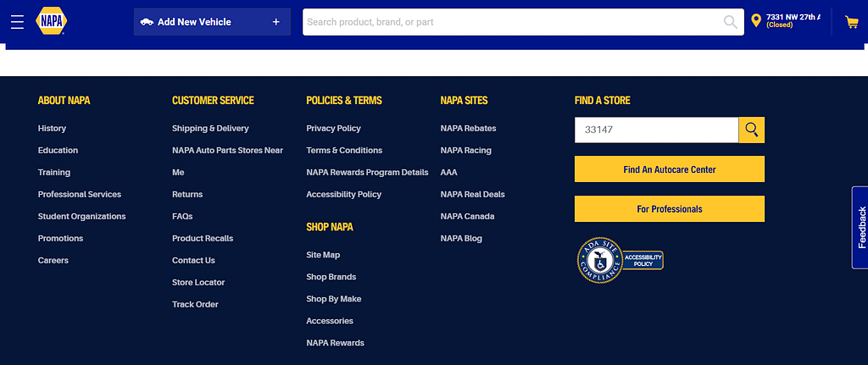Click the CUSTOMER SERVICE heading
868x365 pixels.
213,101
